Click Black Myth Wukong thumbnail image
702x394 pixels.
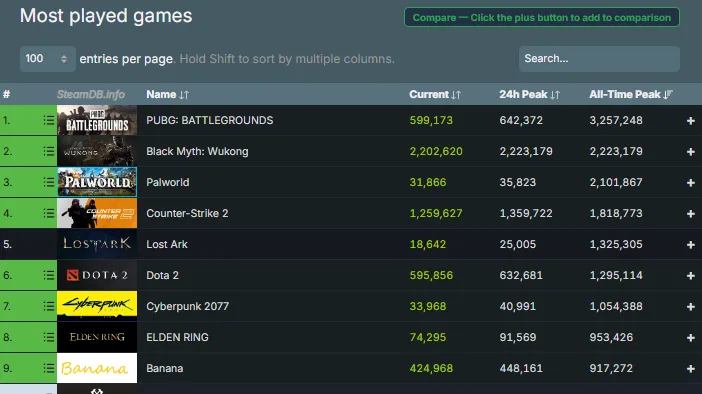(x=97, y=151)
